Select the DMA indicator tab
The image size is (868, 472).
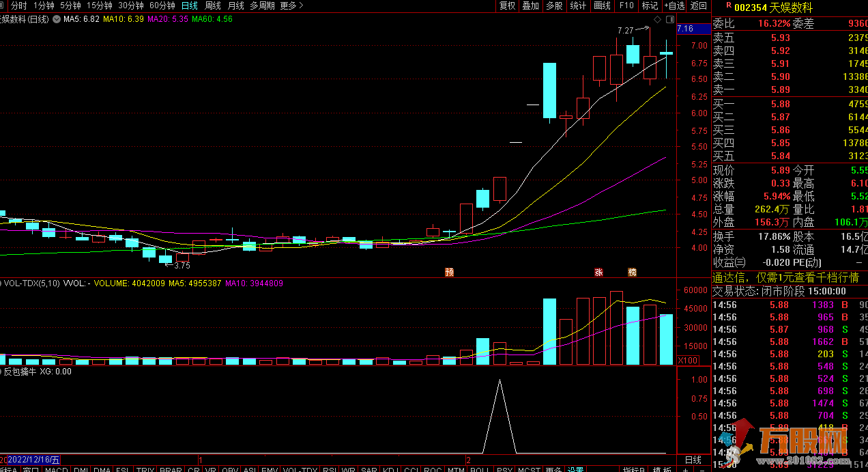102,471
